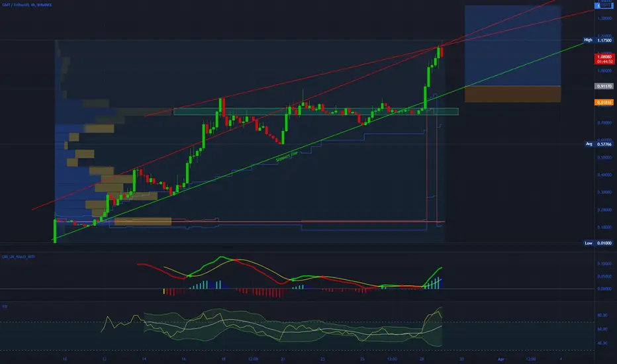The width and height of the screenshot is (617, 364).
Task: Click the '23' date on time axis
Action: coord(322,359)
